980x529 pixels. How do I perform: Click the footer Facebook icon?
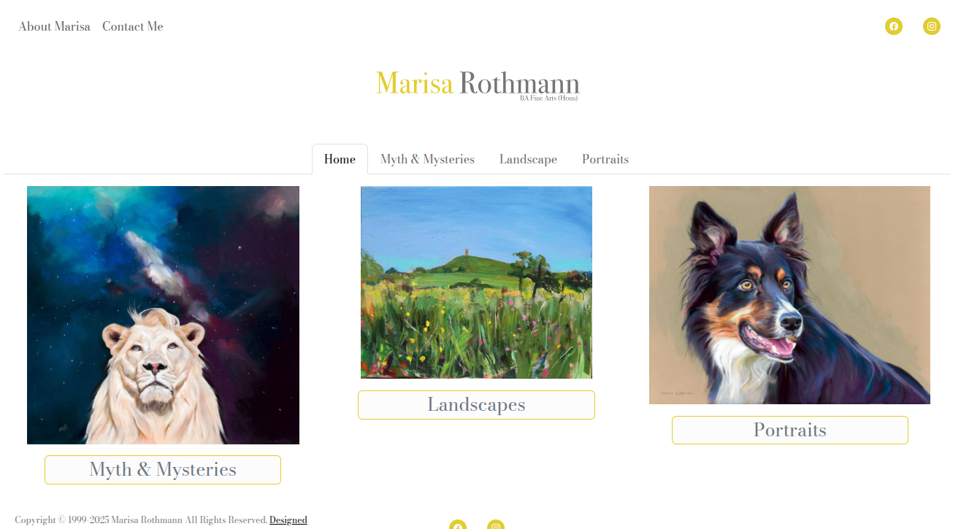[x=458, y=525]
